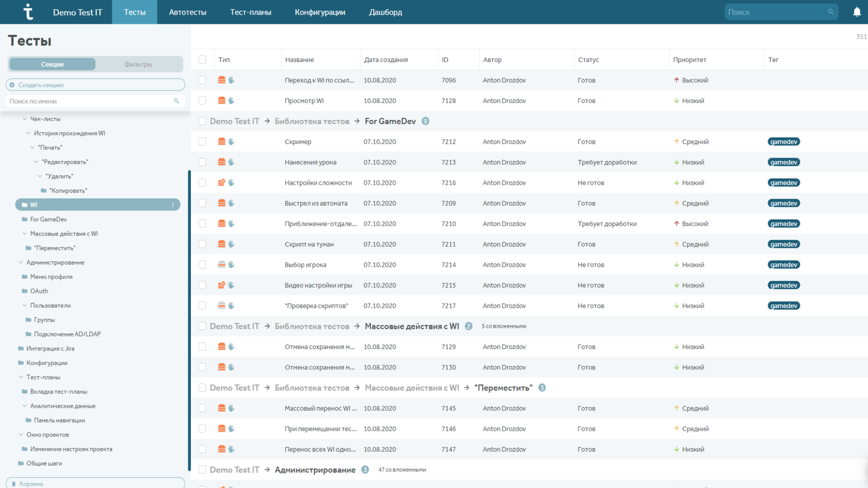Select the Массовые действия с WI group checkbox
The width and height of the screenshot is (868, 488).
(202, 326)
